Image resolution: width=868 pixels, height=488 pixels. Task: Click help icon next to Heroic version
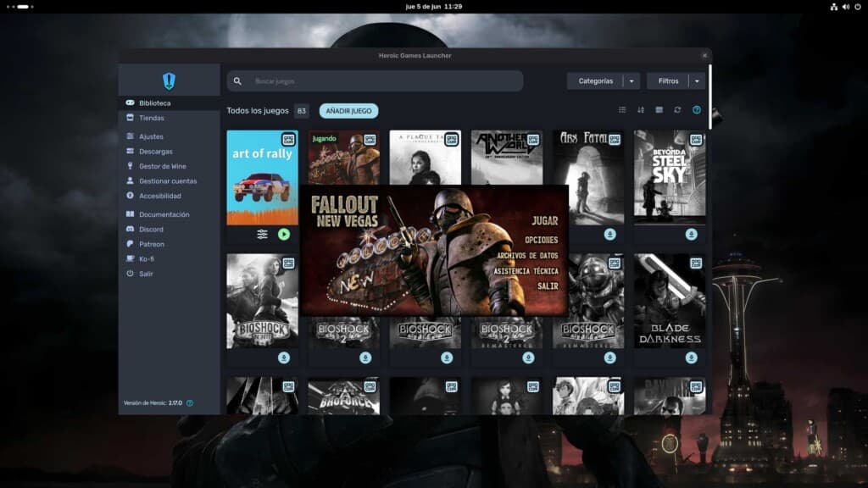190,403
